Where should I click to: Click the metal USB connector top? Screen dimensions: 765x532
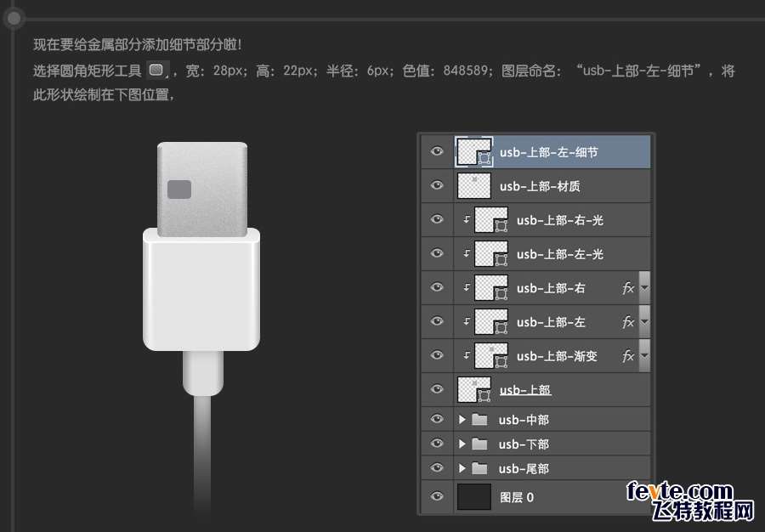coord(202,189)
